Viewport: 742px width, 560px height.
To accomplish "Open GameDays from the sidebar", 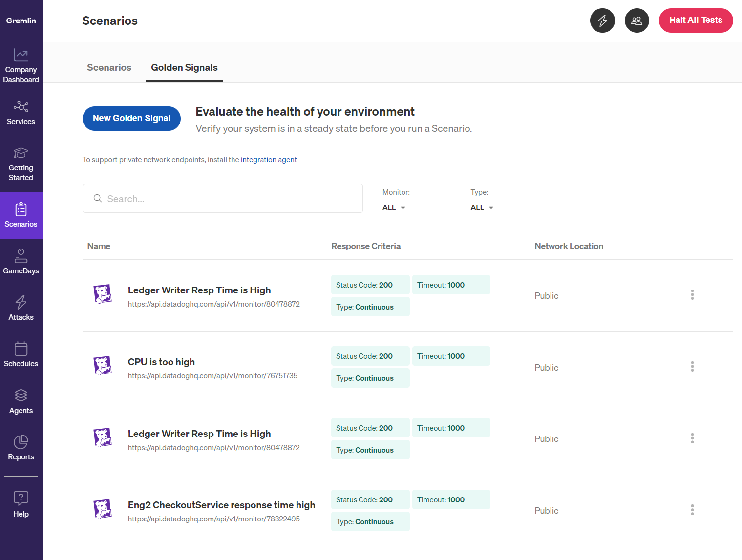I will click(x=21, y=262).
